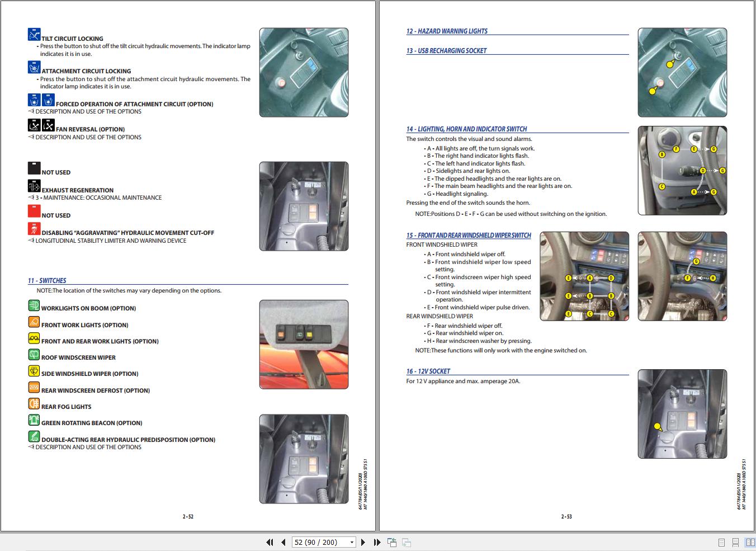This screenshot has height=551, width=756.
Task: Click 'H - Rear windscreen washer by pressing.' line
Action: (x=479, y=341)
